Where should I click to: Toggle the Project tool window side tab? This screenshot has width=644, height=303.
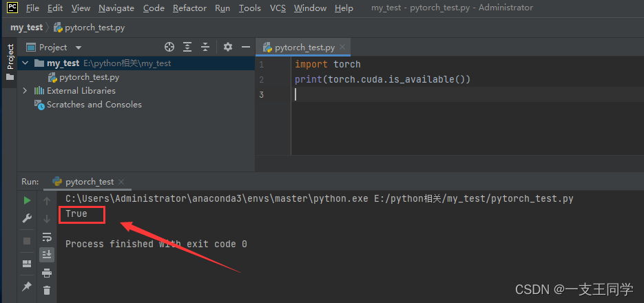pyautogui.click(x=10, y=63)
